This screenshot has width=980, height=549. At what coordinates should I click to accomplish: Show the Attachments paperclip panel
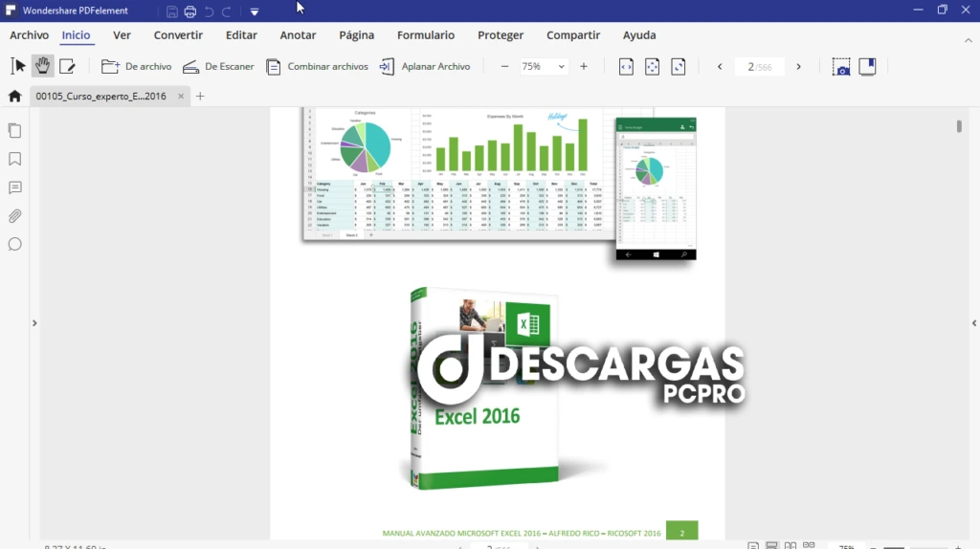tap(14, 216)
